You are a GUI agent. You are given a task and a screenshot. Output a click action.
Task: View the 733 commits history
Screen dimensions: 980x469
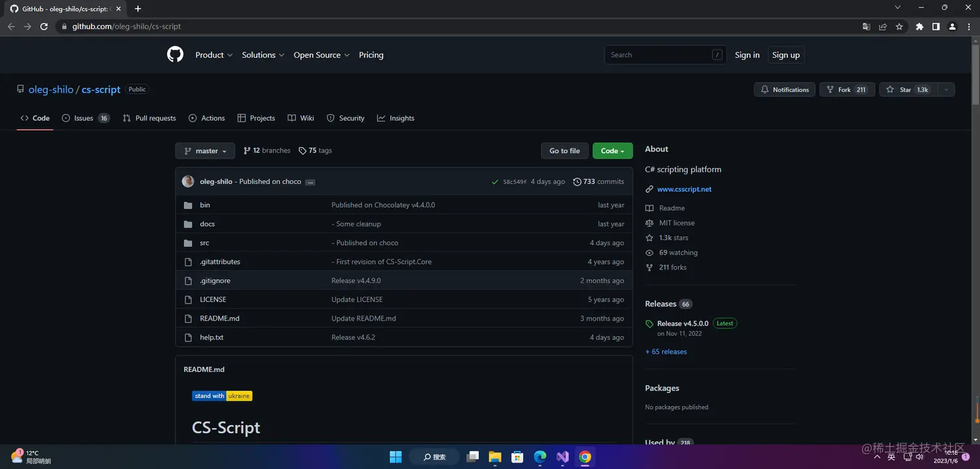click(599, 182)
